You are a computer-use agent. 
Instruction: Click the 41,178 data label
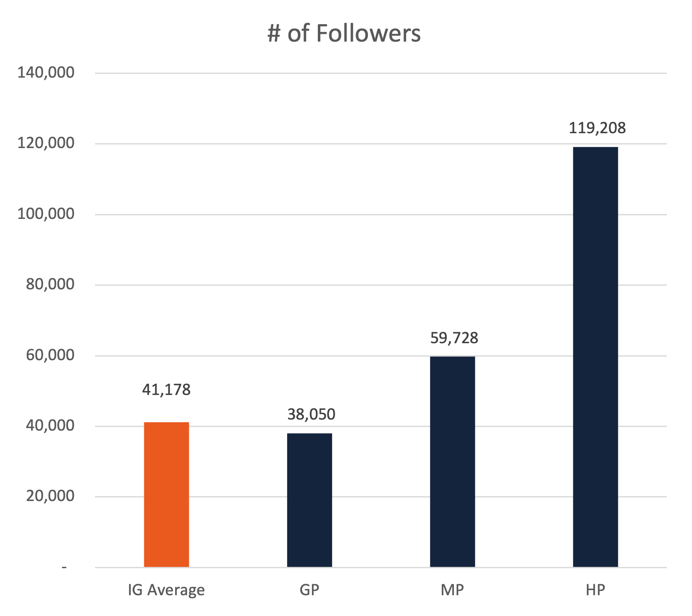pos(166,389)
